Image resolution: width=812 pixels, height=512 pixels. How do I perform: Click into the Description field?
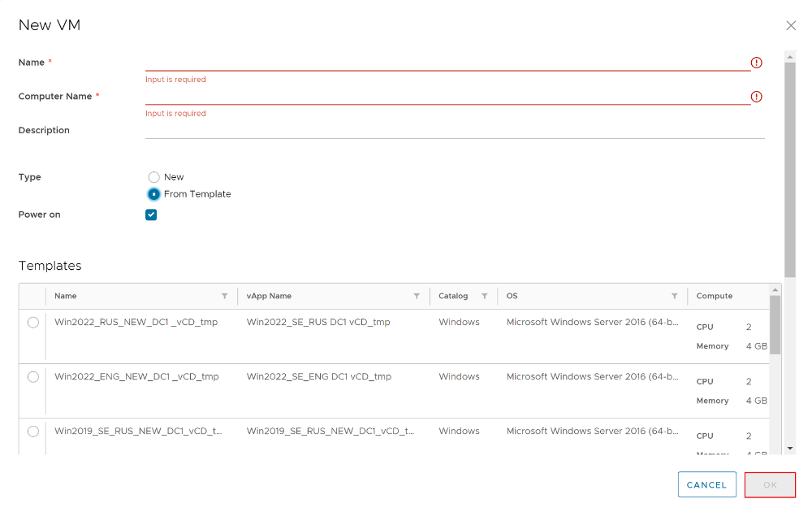tap(455, 131)
